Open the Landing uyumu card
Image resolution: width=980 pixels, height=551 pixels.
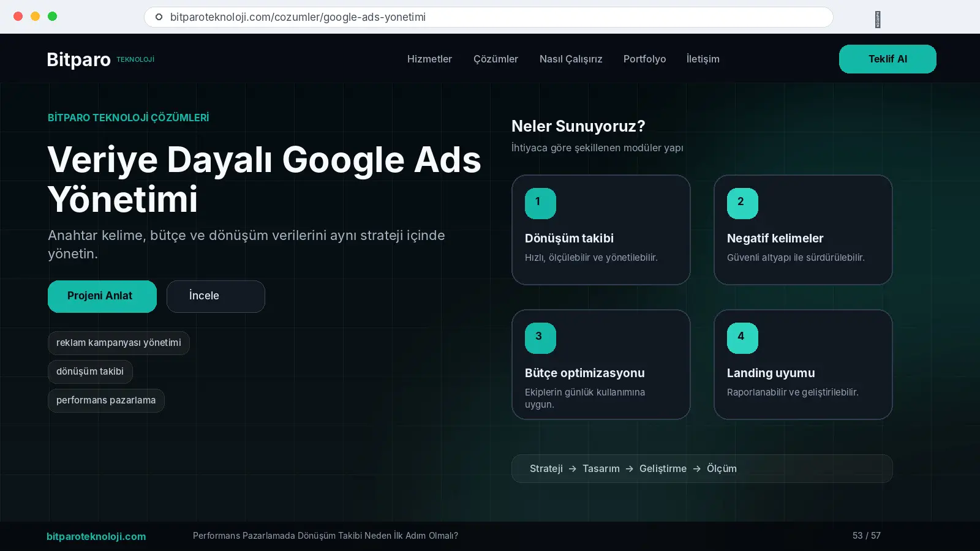[x=803, y=364]
